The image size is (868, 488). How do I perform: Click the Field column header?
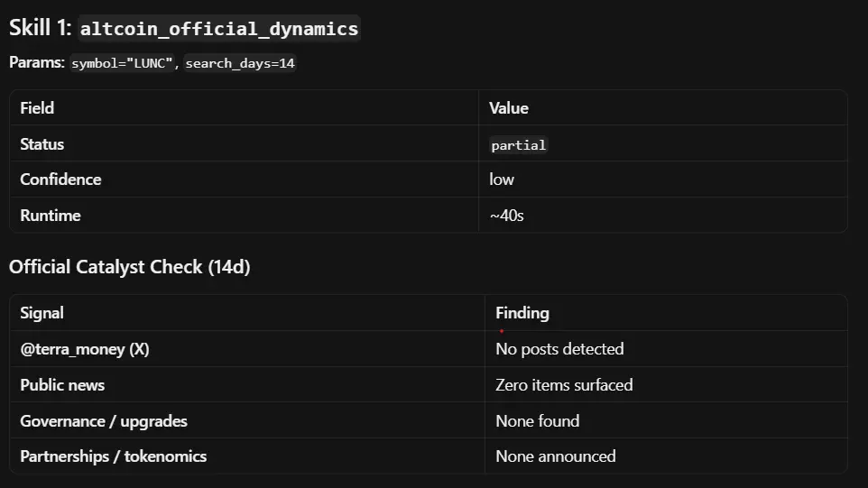coord(37,108)
